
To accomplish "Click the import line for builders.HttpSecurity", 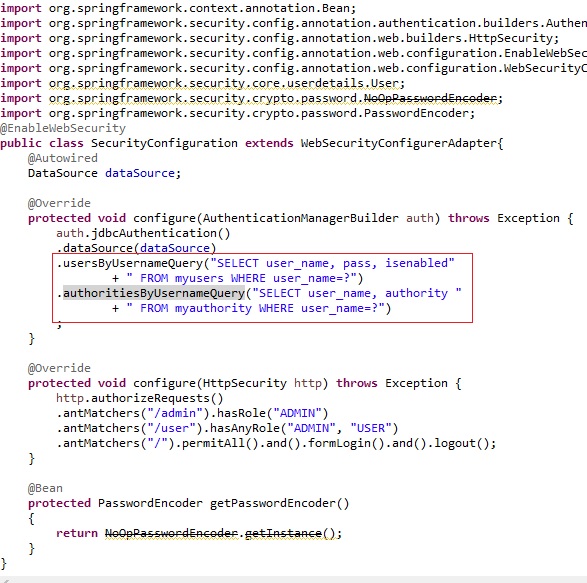I will [280, 38].
